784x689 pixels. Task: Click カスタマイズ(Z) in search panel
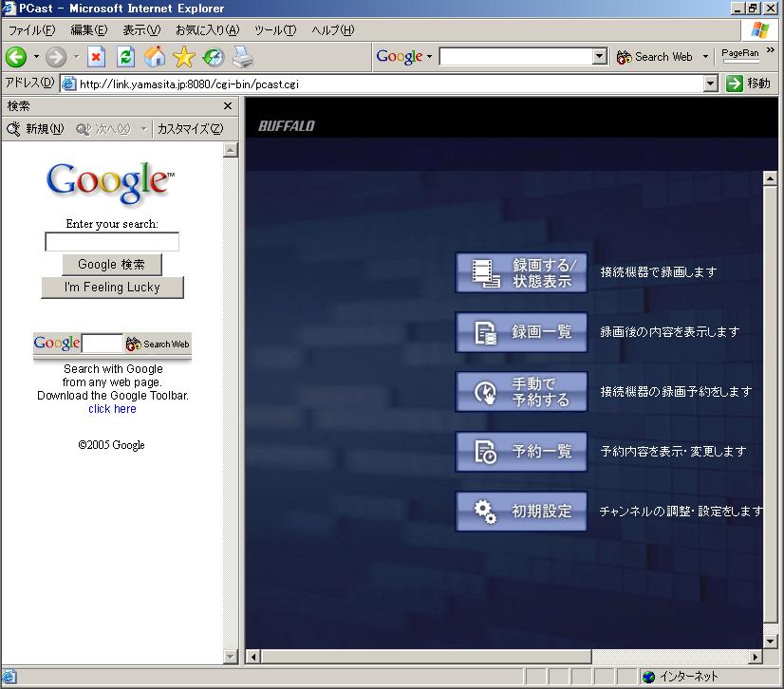[x=190, y=129]
